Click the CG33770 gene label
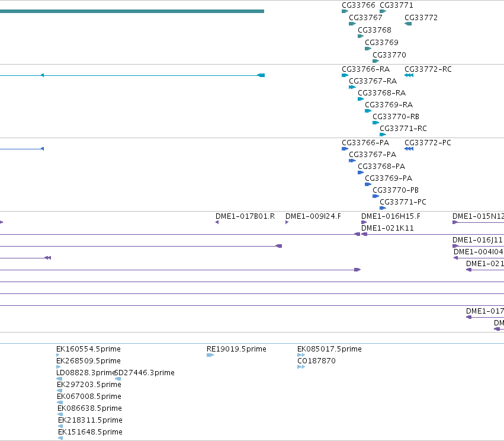 (389, 55)
